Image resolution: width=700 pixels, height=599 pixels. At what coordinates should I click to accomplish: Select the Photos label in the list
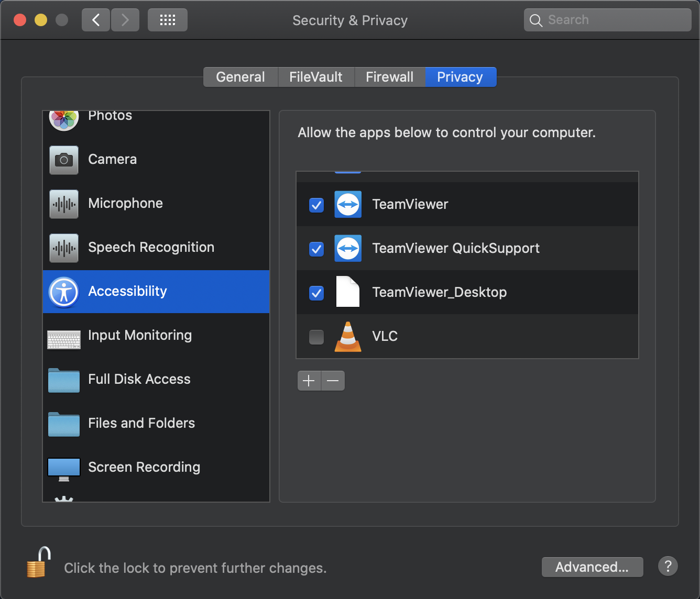(x=110, y=116)
